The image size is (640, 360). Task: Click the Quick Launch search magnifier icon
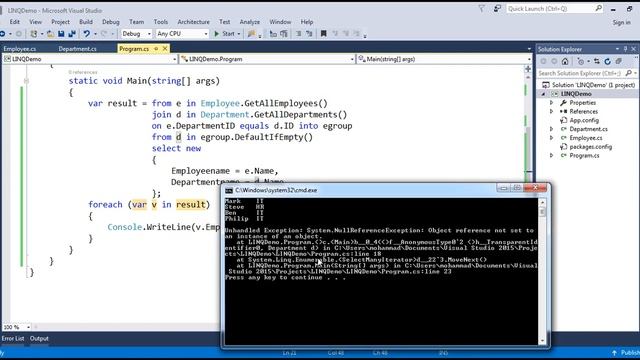click(x=598, y=8)
